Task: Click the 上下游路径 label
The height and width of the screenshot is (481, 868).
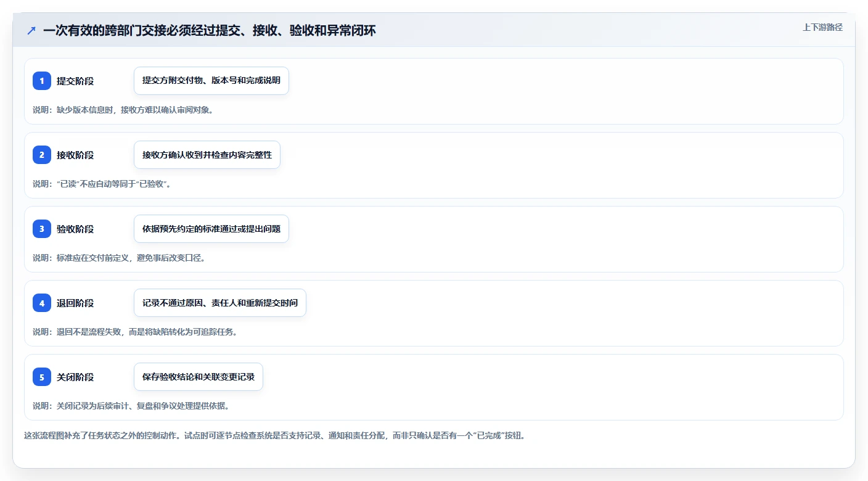Action: [x=822, y=27]
